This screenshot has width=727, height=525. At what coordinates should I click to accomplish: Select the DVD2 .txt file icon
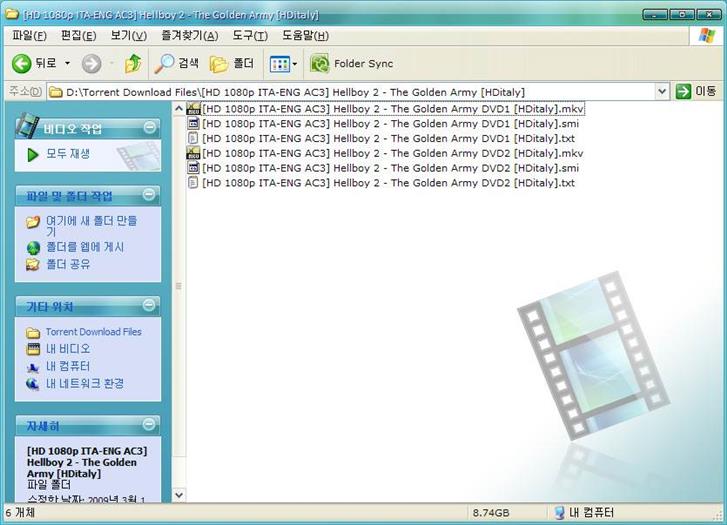[x=193, y=183]
